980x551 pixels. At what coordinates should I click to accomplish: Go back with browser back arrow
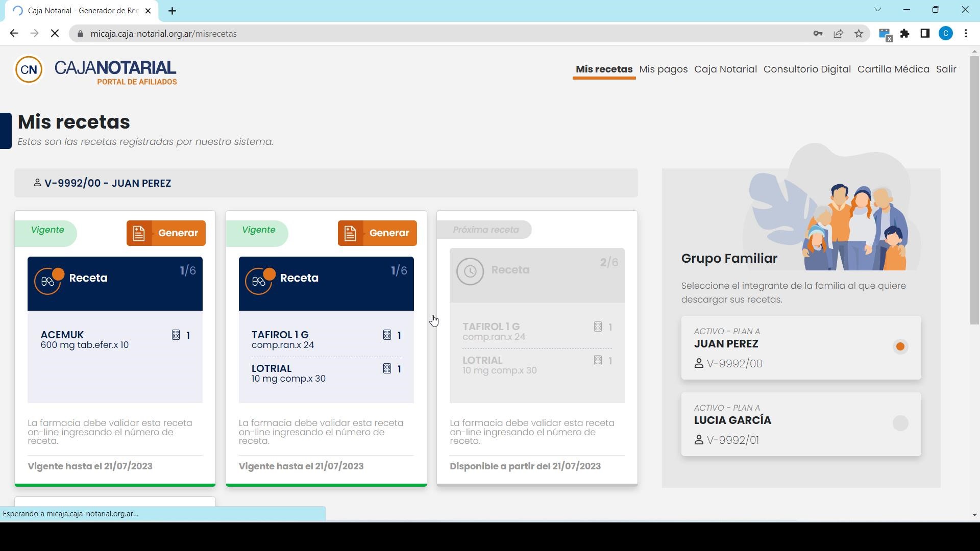(14, 34)
